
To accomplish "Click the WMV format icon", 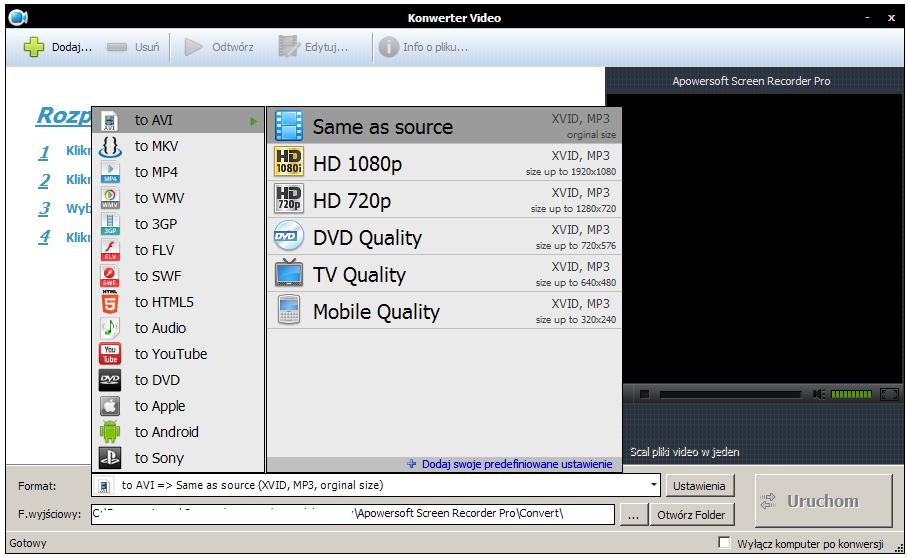I will point(109,198).
